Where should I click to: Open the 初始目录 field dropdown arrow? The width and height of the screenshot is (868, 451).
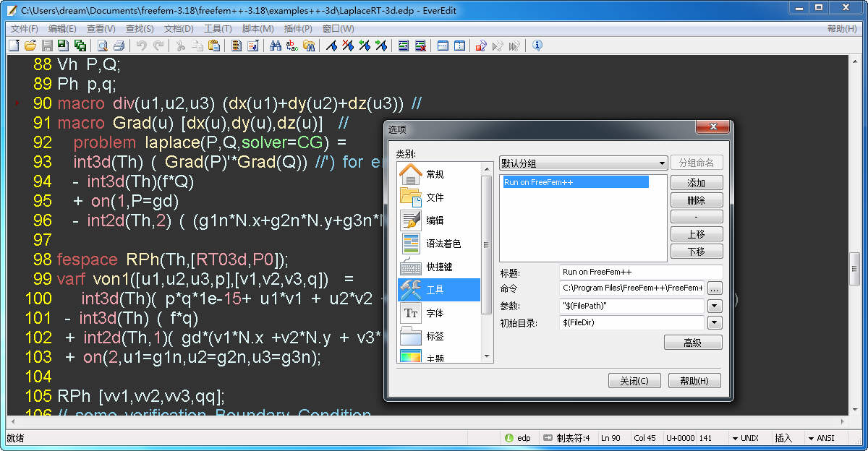click(x=715, y=323)
